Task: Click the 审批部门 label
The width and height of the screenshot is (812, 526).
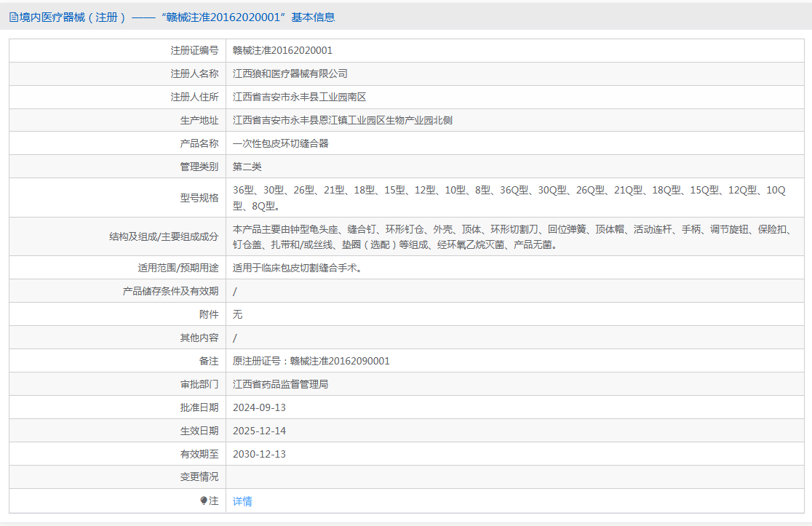Action: [x=199, y=384]
